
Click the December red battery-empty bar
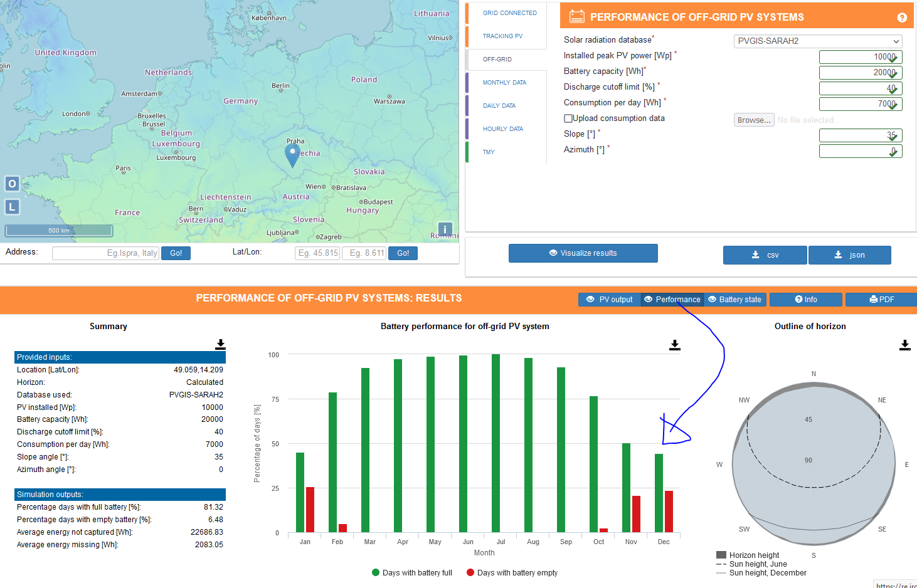point(669,511)
